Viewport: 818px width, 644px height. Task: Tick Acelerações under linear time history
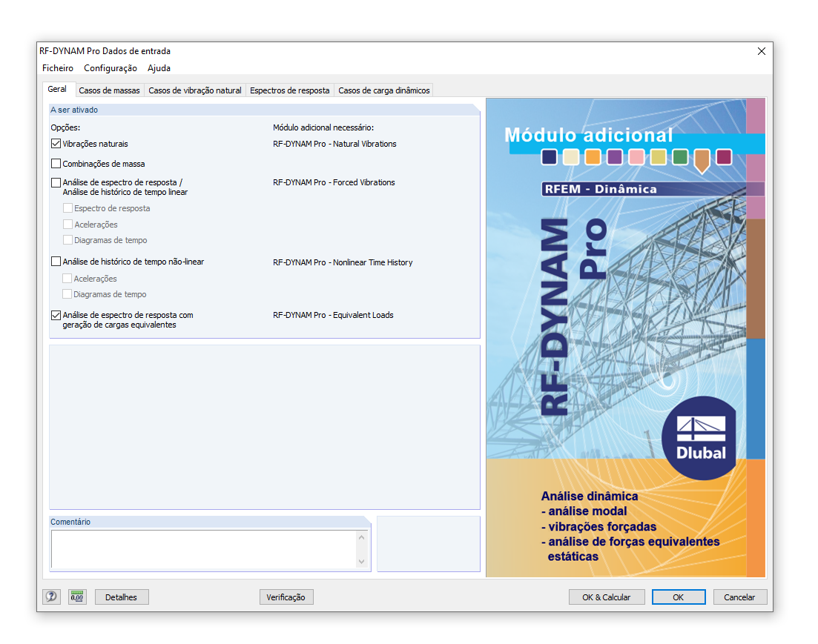click(67, 225)
